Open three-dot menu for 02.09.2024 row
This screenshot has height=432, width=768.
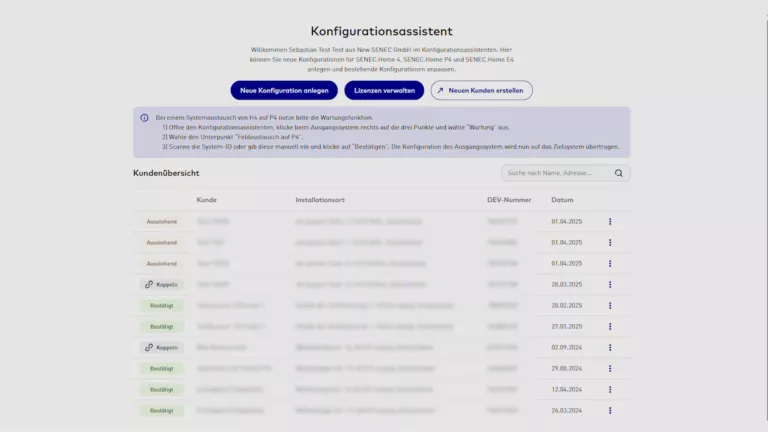click(x=610, y=347)
